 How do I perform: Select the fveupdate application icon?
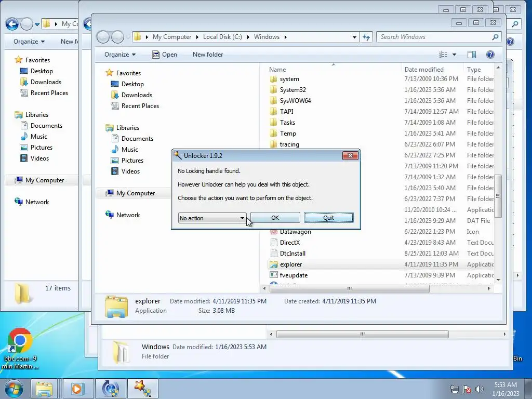[x=274, y=275]
